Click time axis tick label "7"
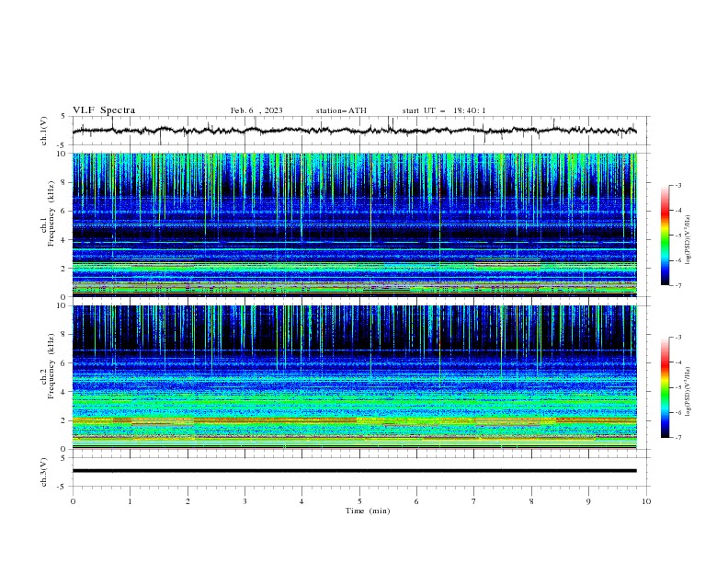This screenshot has width=728, height=563. point(474,501)
